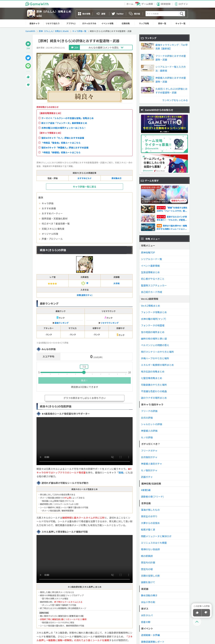The height and width of the screenshot is (644, 215).
Task: Switch to 素材集め方 related article tab
Action: [x=116, y=178]
